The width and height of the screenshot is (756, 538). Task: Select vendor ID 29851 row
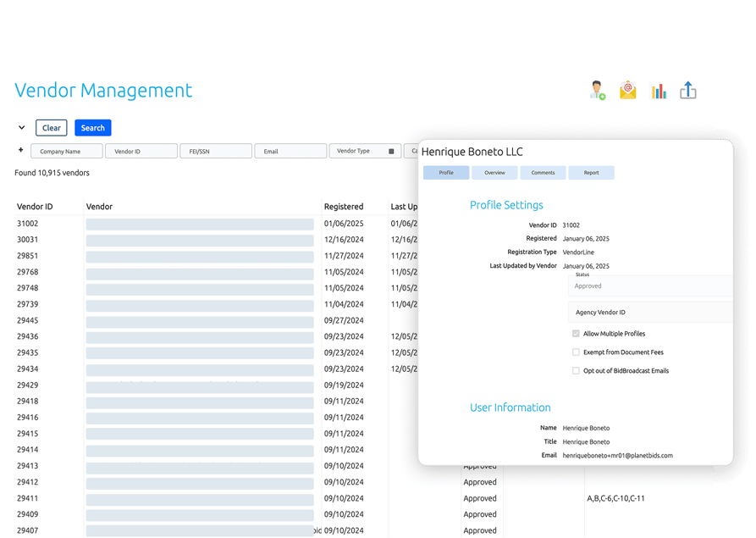pyautogui.click(x=27, y=256)
